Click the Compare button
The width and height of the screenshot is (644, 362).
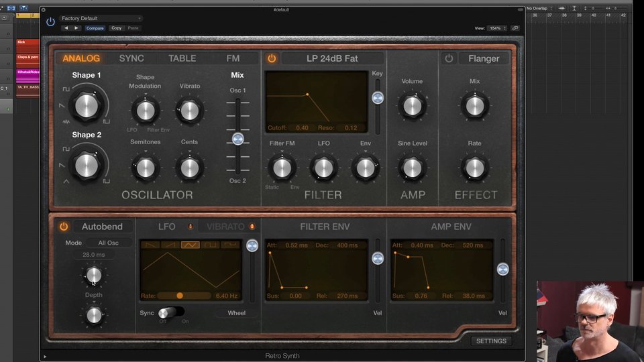[x=95, y=28]
